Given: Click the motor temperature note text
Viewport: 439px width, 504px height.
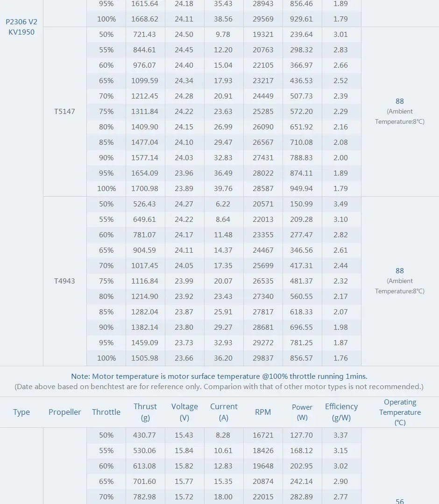Looking at the screenshot, I should coord(219,376).
